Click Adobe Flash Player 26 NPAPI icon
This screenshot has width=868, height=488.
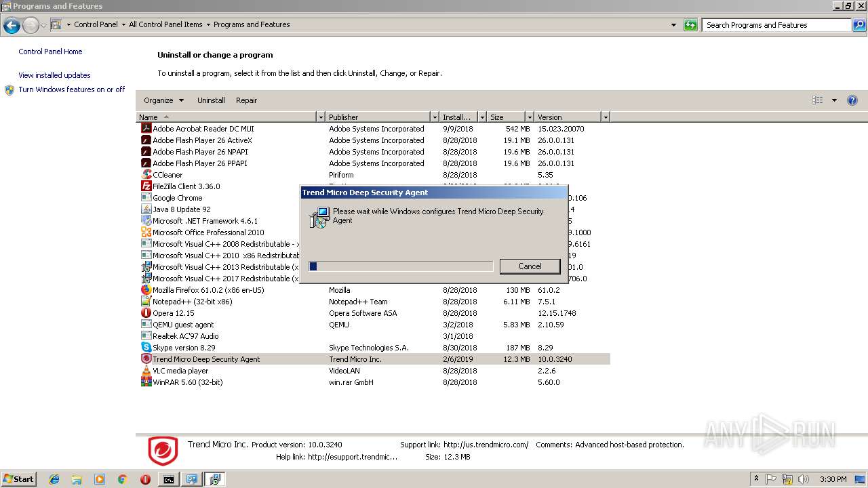(x=145, y=151)
